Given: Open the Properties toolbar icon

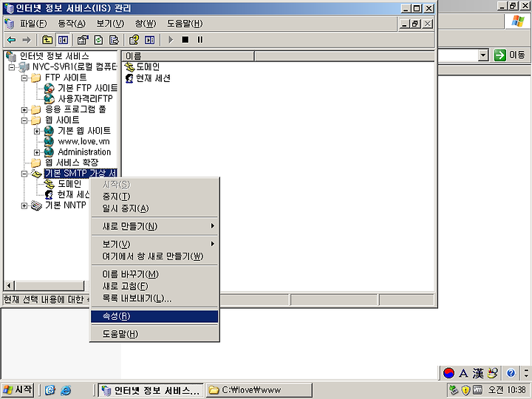Looking at the screenshot, I should tap(83, 40).
